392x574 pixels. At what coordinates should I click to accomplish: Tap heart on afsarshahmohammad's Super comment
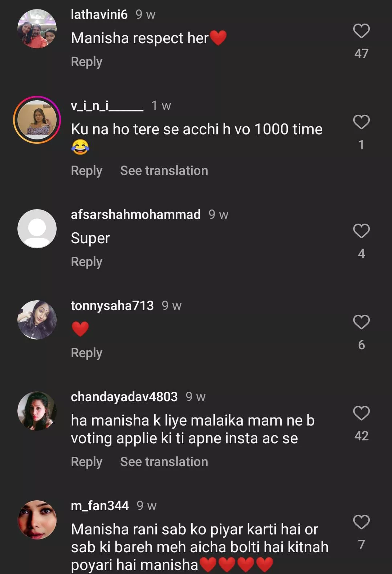coord(361,231)
